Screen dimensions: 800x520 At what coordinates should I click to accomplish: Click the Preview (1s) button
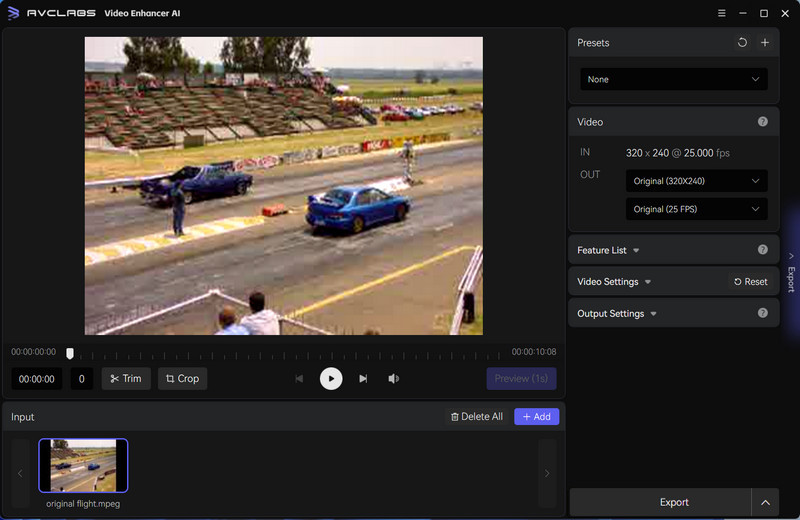click(x=521, y=379)
